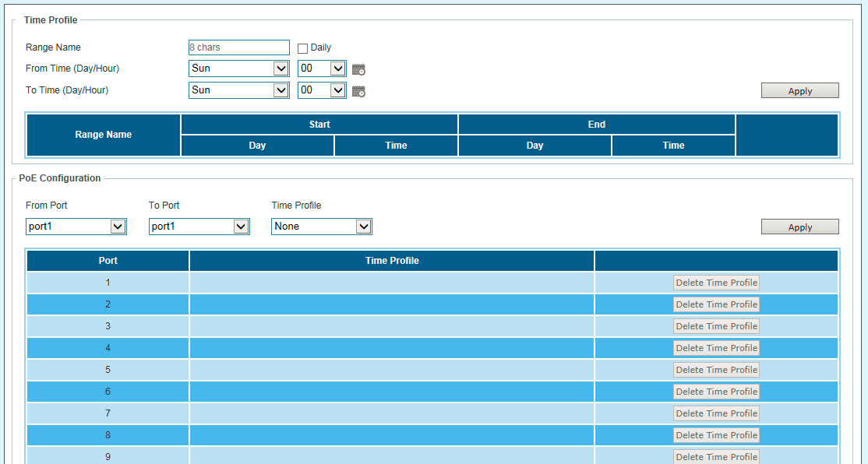Viewport: 868px width, 464px height.
Task: Open the From Time day dropdown
Action: [238, 69]
